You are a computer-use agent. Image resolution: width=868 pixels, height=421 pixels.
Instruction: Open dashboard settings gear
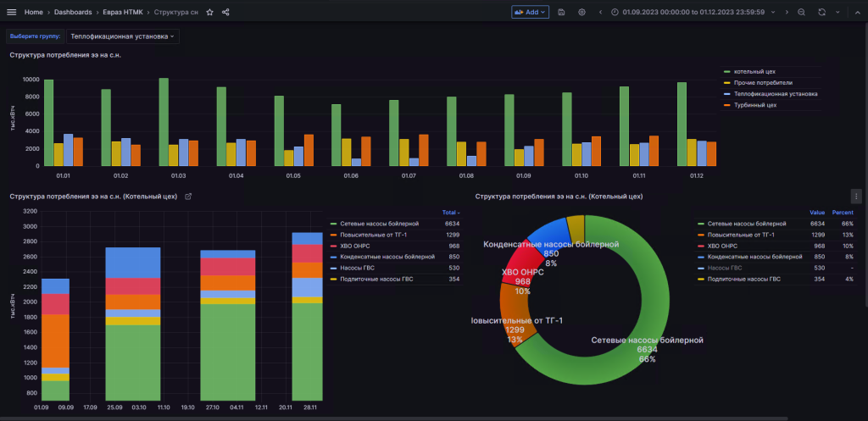pyautogui.click(x=581, y=13)
